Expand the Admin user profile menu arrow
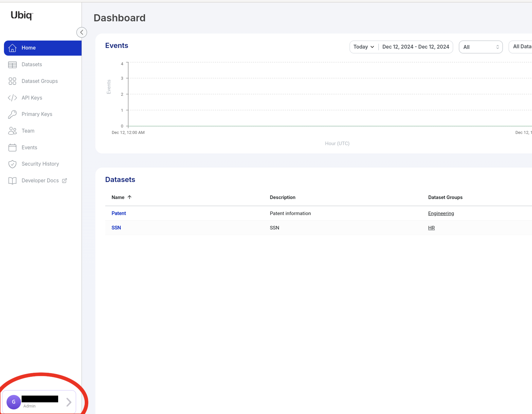 pyautogui.click(x=69, y=402)
